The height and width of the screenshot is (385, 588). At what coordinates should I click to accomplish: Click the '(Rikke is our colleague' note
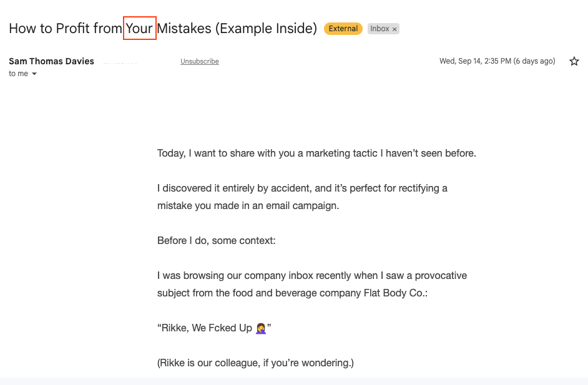(255, 363)
